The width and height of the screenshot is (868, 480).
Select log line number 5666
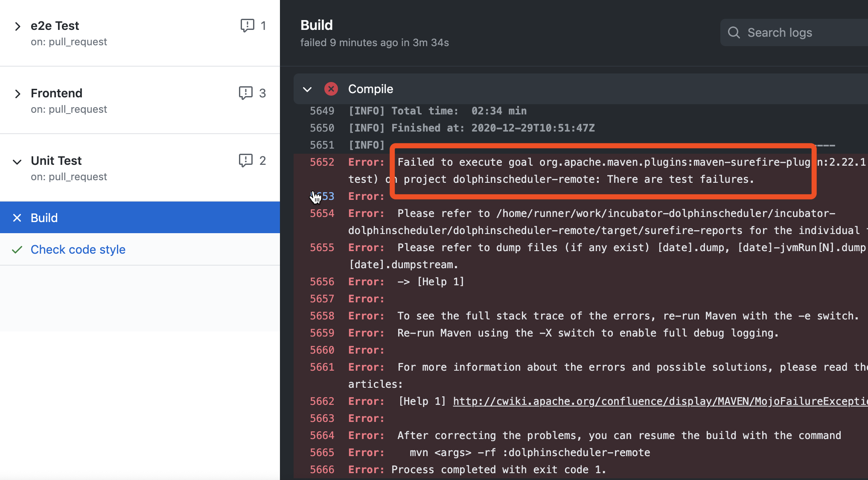(x=322, y=470)
